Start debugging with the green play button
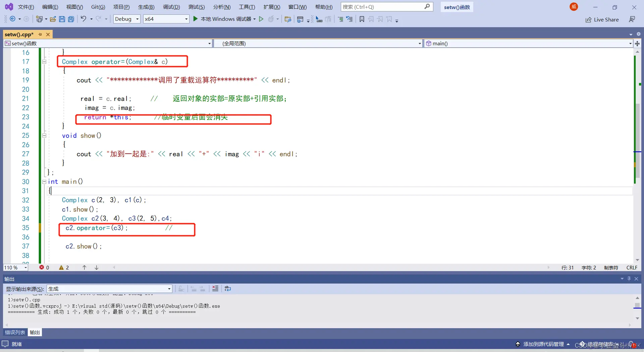The width and height of the screenshot is (644, 352). click(196, 19)
